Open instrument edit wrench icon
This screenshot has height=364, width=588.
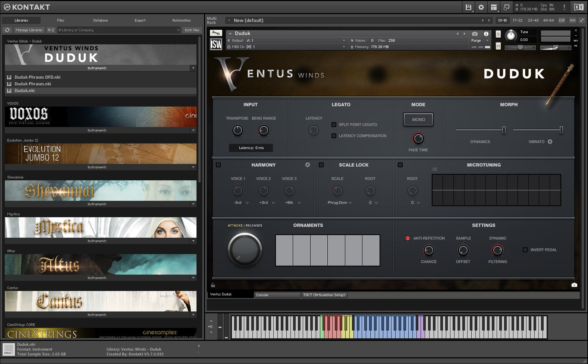coord(216,33)
